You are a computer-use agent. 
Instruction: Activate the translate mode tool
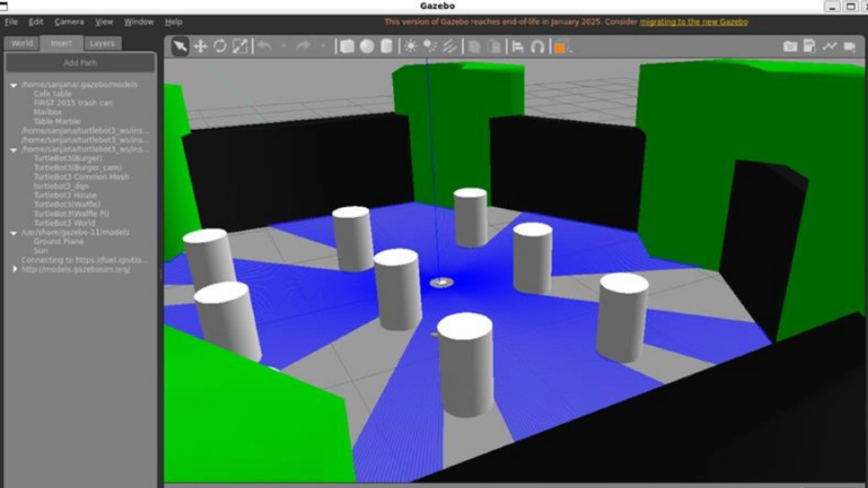pos(200,47)
